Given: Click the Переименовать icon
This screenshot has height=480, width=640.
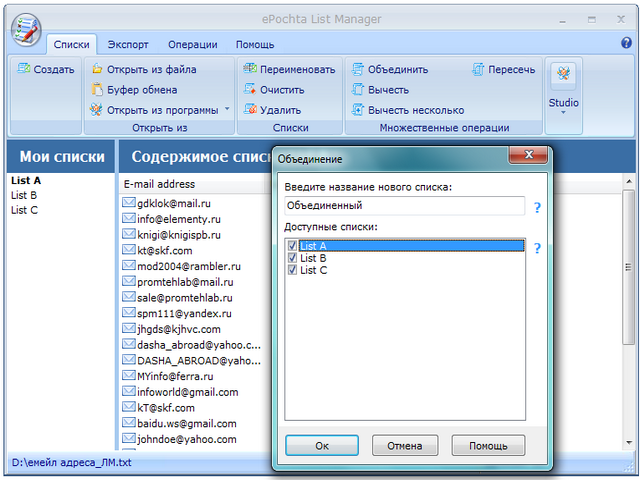Looking at the screenshot, I should [250, 69].
